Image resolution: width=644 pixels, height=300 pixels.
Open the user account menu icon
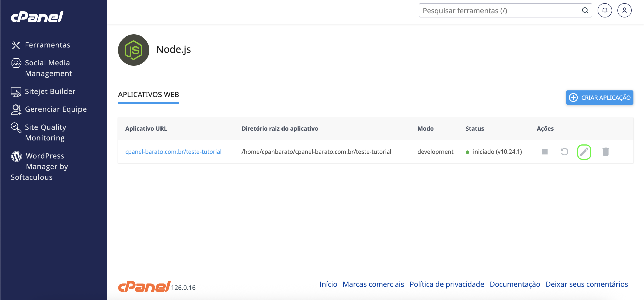[624, 10]
